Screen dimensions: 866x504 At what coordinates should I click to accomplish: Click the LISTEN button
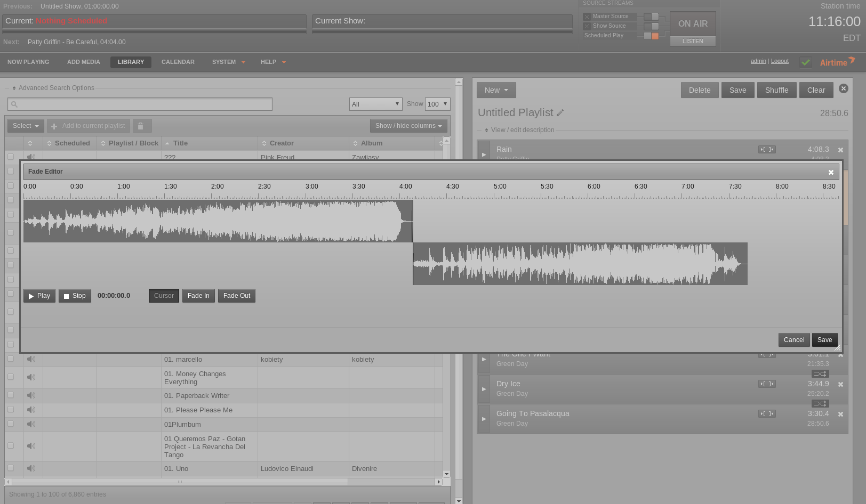click(693, 41)
